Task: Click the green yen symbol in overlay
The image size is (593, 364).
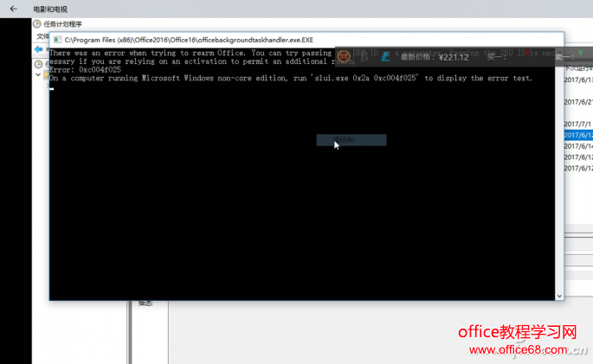Action: tap(580, 53)
